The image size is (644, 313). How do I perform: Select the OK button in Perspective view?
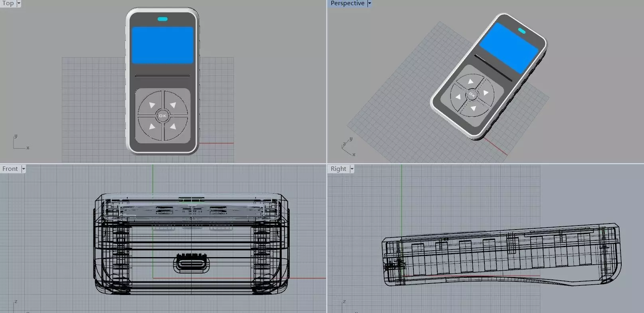pos(472,95)
